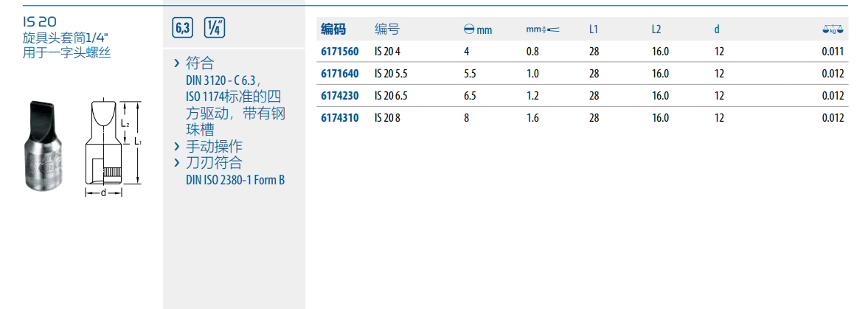Click the DIN ISO 2380-1 Form B text
The height and width of the screenshot is (309, 868).
point(235,180)
